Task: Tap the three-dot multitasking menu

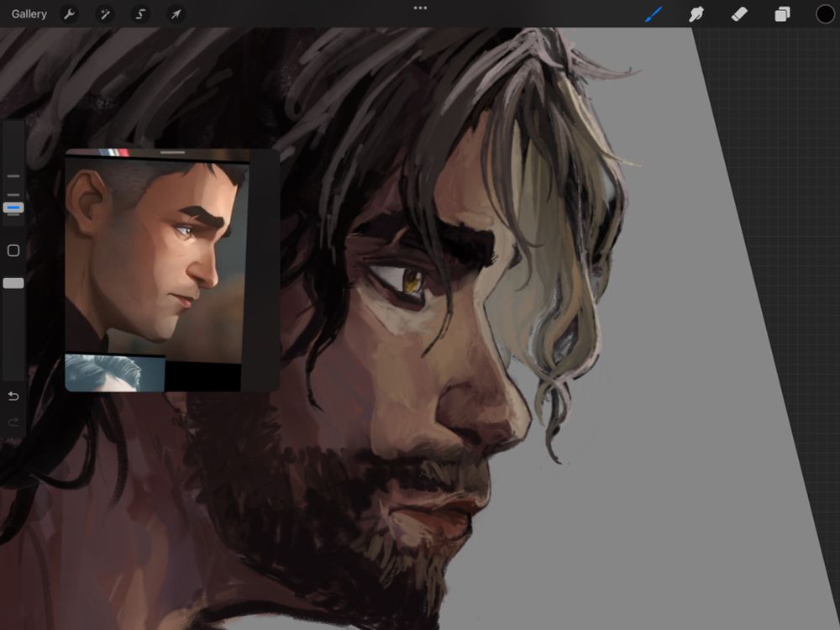Action: tap(421, 8)
